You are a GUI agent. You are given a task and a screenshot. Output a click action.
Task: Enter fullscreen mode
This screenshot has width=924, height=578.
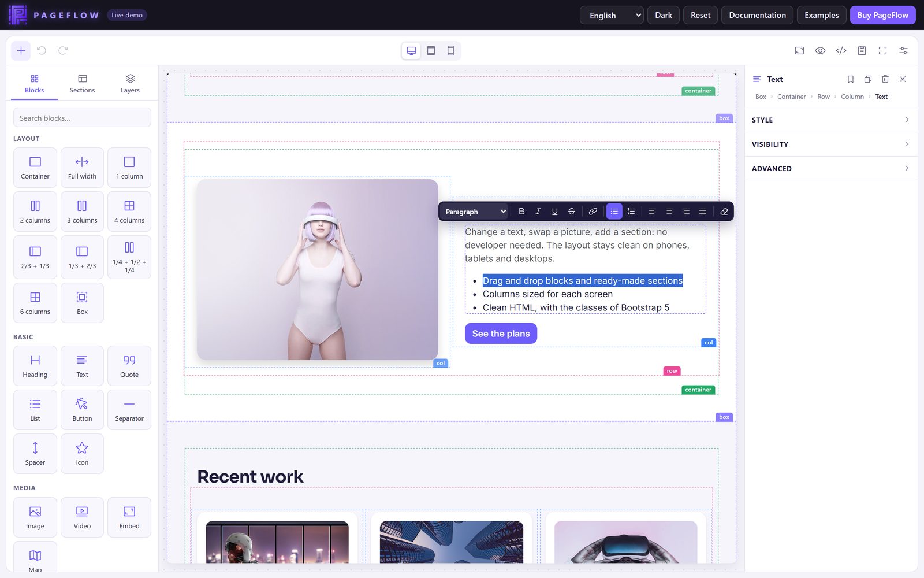[x=882, y=51]
